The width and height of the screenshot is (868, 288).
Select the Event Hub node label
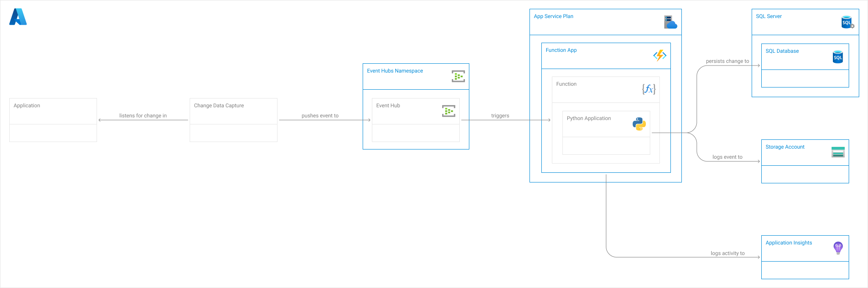(x=388, y=106)
